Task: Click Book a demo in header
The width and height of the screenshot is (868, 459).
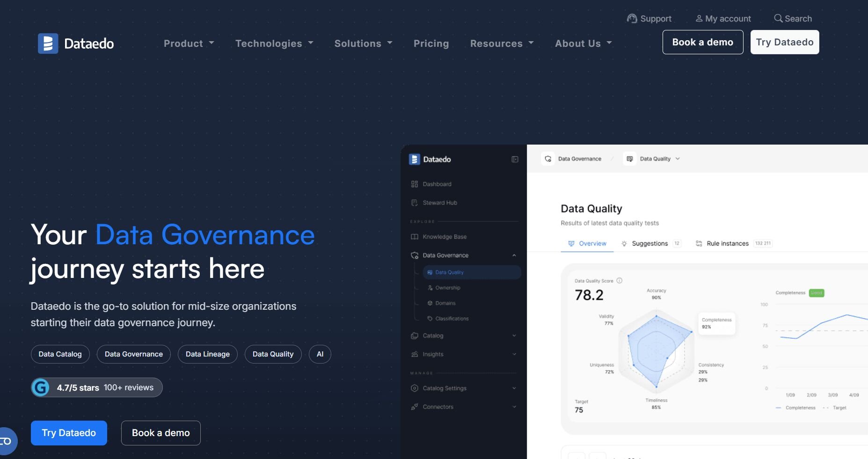Action: 702,42
